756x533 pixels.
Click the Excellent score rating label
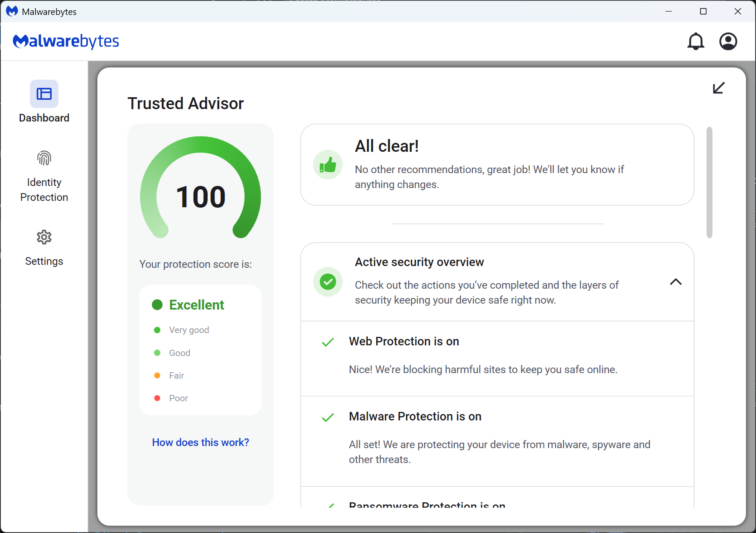click(x=196, y=305)
